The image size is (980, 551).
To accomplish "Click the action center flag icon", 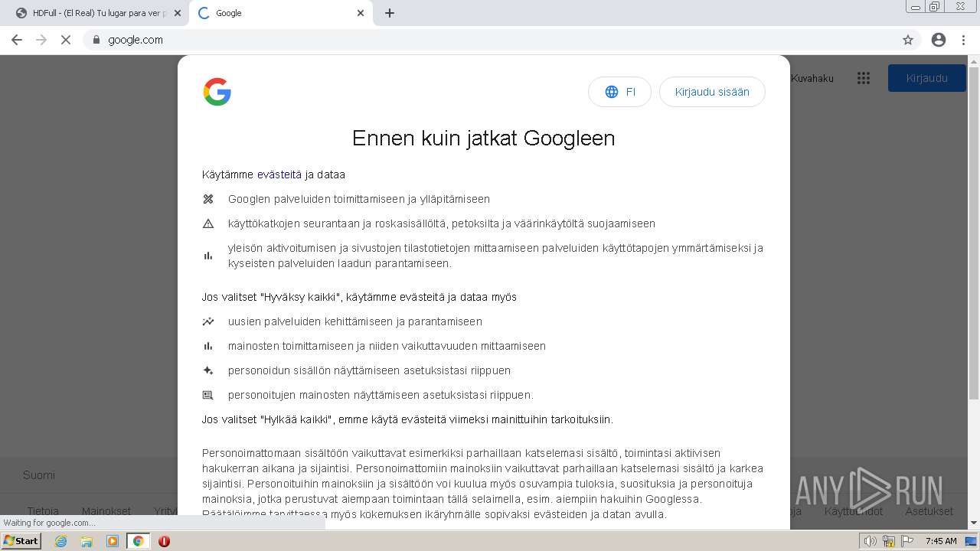I will (x=906, y=541).
